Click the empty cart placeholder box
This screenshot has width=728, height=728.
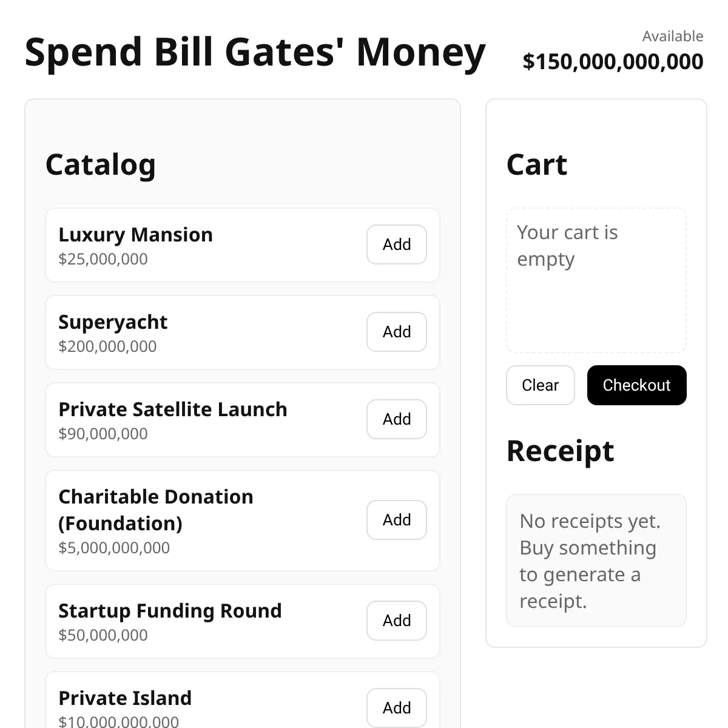coord(596,280)
